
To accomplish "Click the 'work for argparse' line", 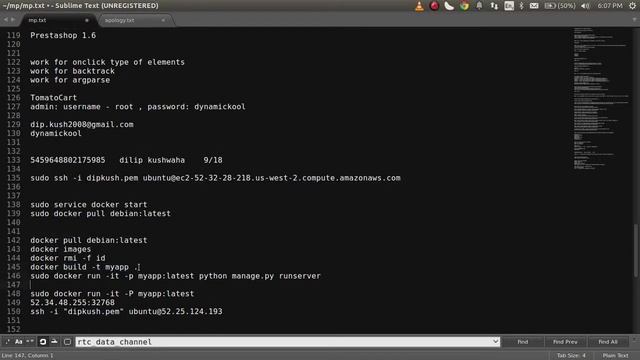I will pyautogui.click(x=70, y=80).
